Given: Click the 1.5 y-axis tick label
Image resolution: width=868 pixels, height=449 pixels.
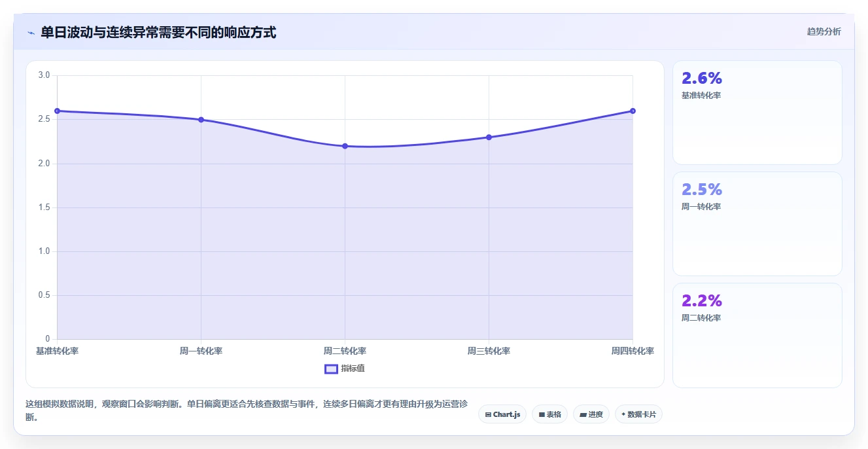Looking at the screenshot, I should pos(44,207).
